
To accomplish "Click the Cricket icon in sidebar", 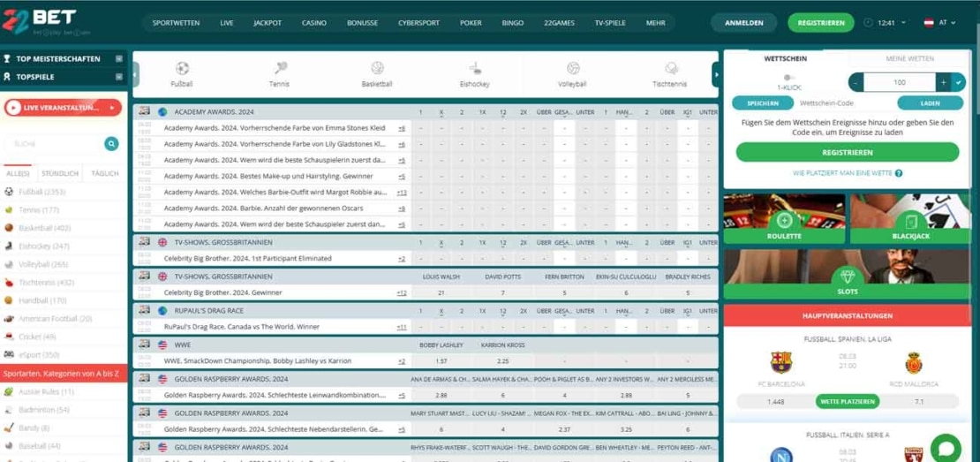I will (9, 337).
